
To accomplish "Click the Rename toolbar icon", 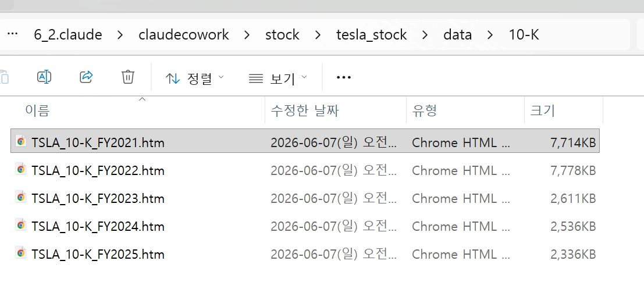I will coord(44,77).
